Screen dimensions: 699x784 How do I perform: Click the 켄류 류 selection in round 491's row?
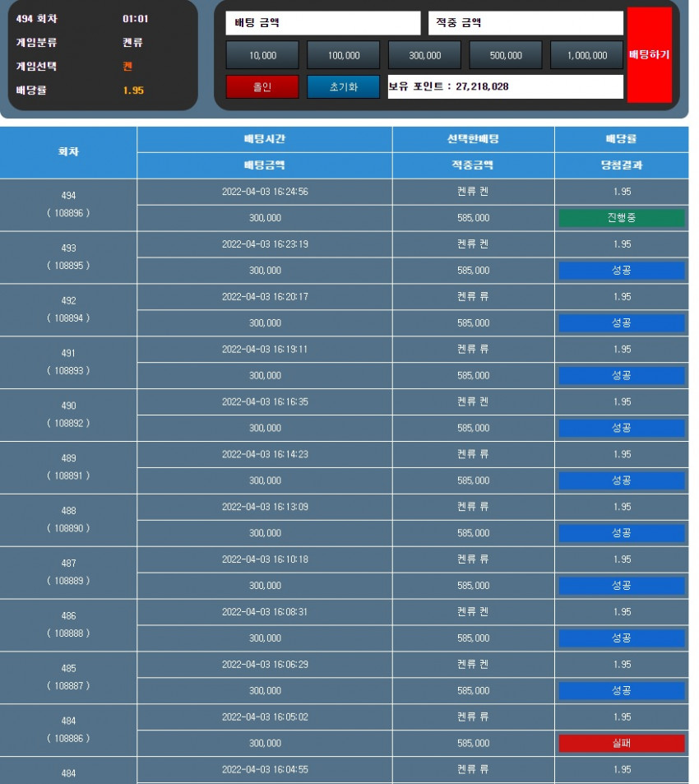[x=473, y=349]
